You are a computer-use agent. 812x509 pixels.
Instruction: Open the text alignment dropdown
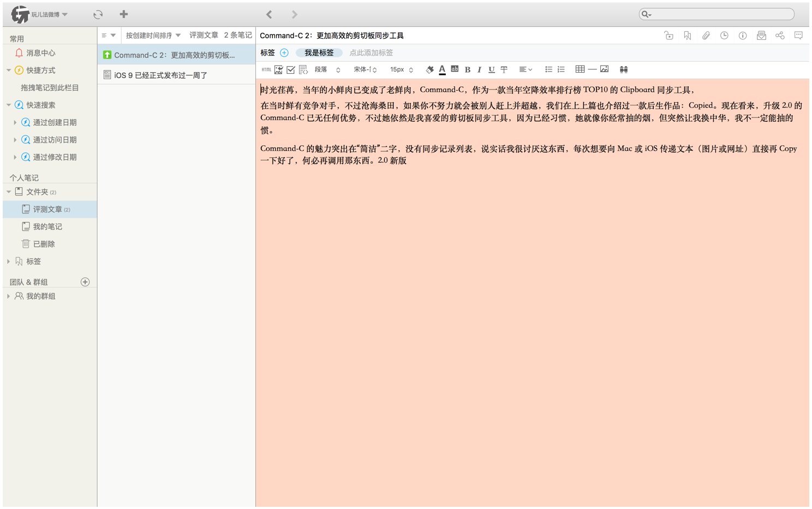pyautogui.click(x=526, y=69)
